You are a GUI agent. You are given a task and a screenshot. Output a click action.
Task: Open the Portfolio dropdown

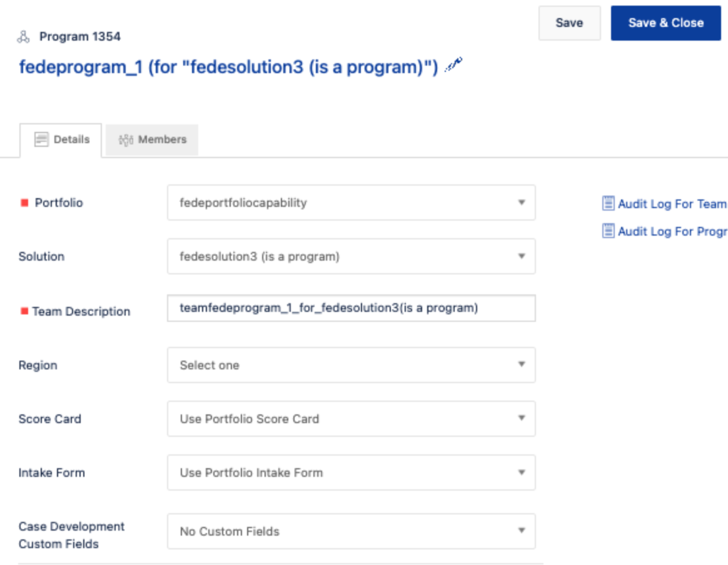pyautogui.click(x=351, y=202)
